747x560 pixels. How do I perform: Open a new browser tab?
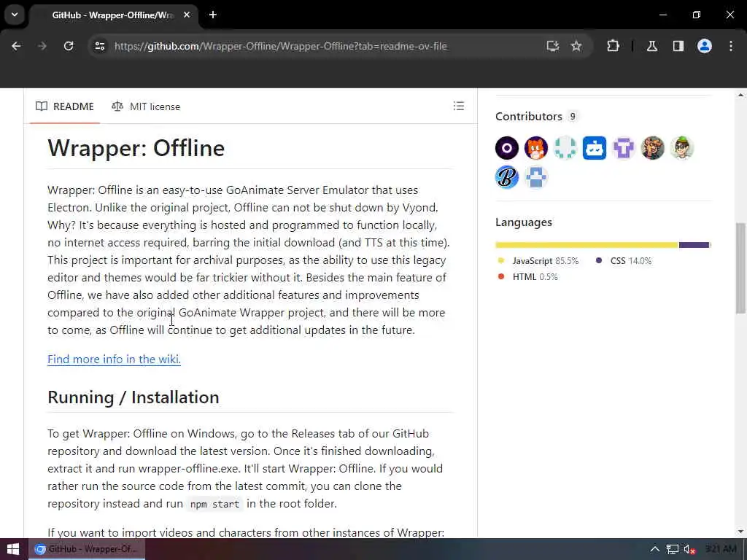click(213, 15)
